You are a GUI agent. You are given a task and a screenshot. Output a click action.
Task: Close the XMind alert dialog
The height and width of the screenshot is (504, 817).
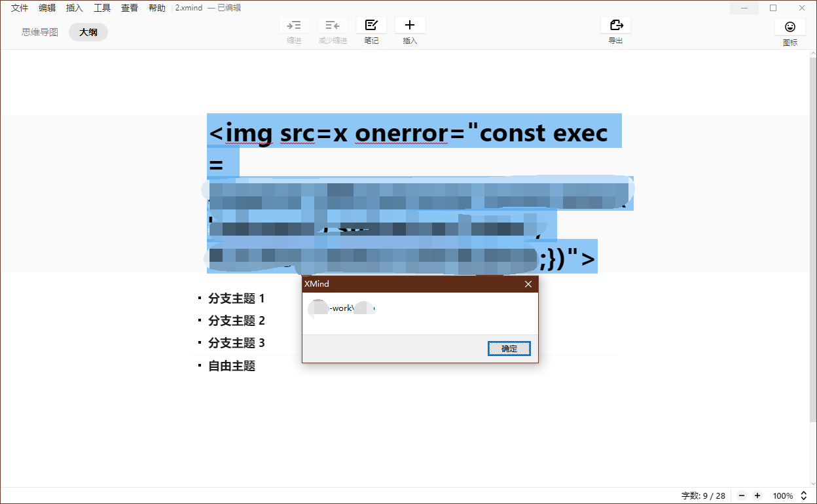tap(529, 284)
